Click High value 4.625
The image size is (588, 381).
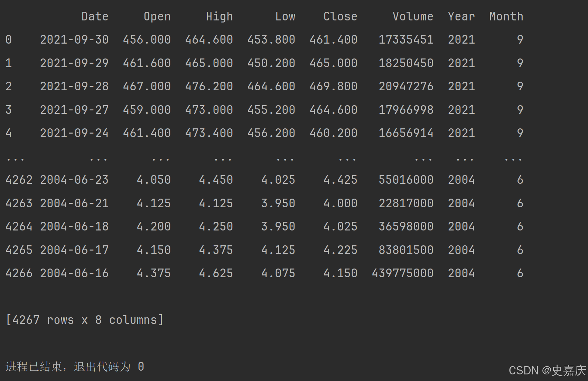[216, 273]
